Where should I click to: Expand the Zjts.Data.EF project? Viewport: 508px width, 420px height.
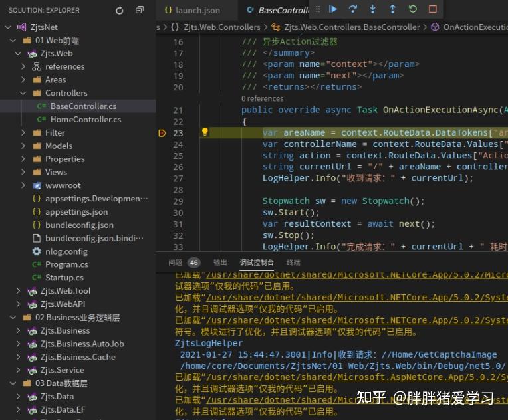point(18,410)
